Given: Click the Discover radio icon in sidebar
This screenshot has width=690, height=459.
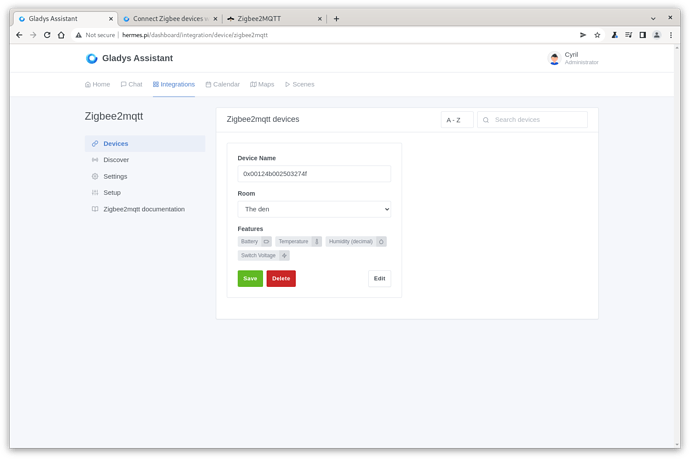Looking at the screenshot, I should click(x=95, y=160).
